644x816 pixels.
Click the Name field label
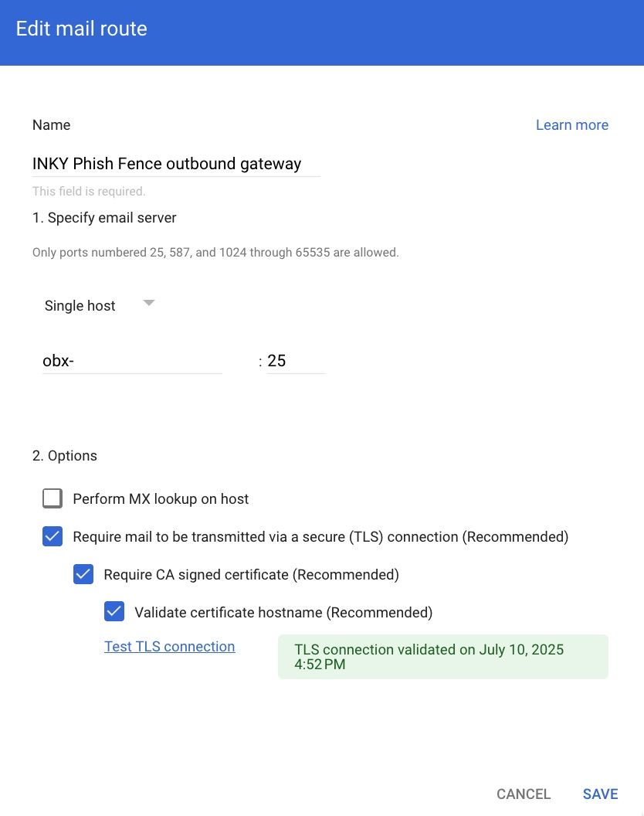[51, 125]
